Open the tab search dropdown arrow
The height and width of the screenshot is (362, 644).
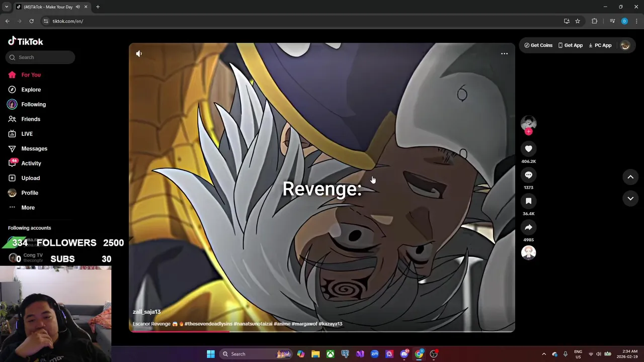[6, 7]
